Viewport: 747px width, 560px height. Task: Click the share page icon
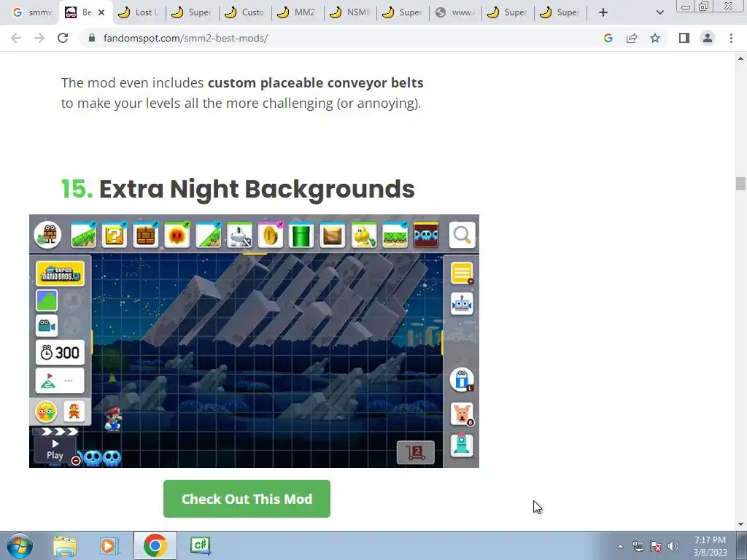pos(632,38)
